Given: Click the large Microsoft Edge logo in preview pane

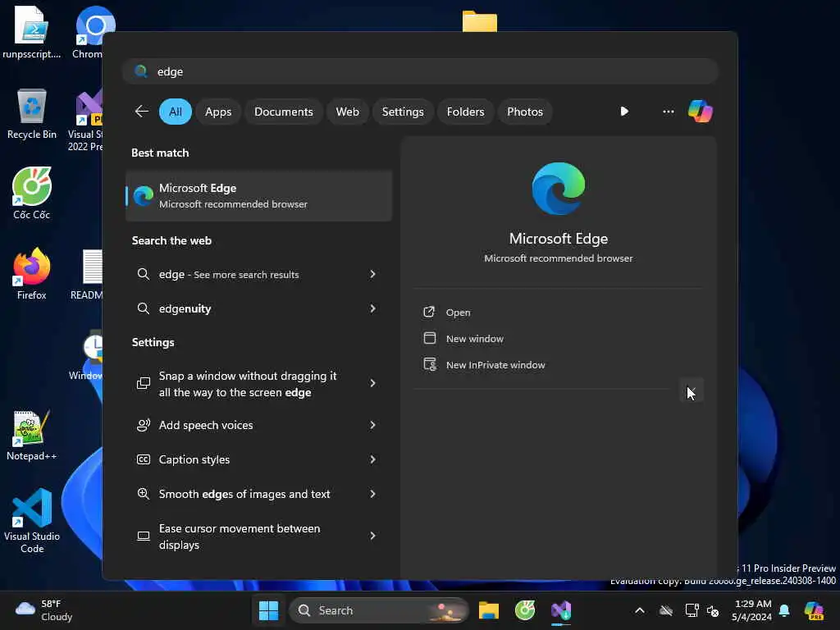Looking at the screenshot, I should coord(558,189).
